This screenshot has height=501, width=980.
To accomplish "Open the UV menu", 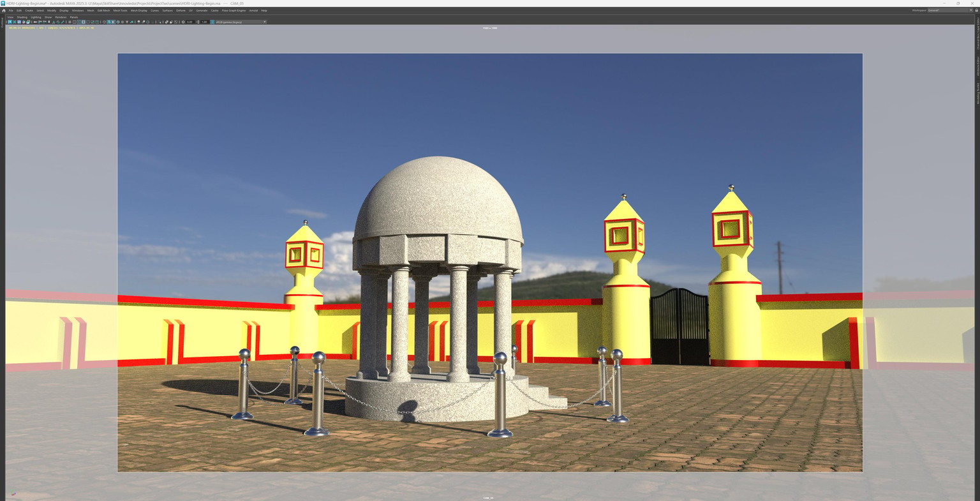I will 191,10.
